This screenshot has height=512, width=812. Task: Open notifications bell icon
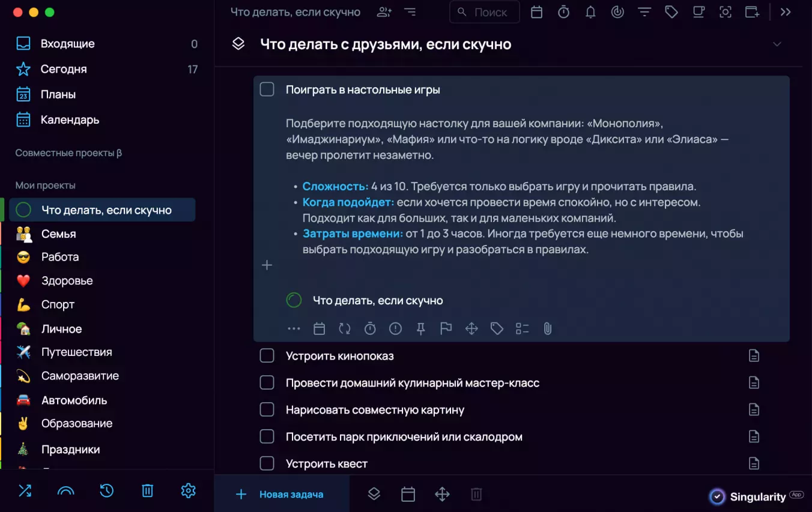(x=590, y=12)
